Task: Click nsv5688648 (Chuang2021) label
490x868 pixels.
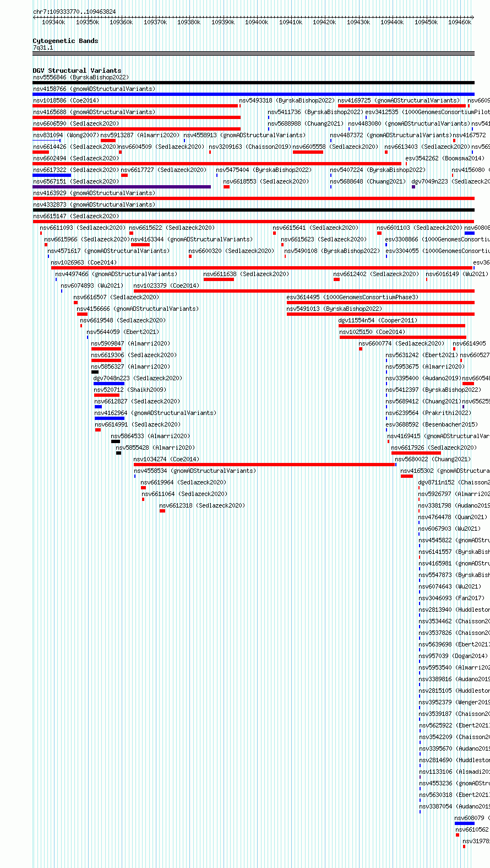Action: (x=368, y=181)
